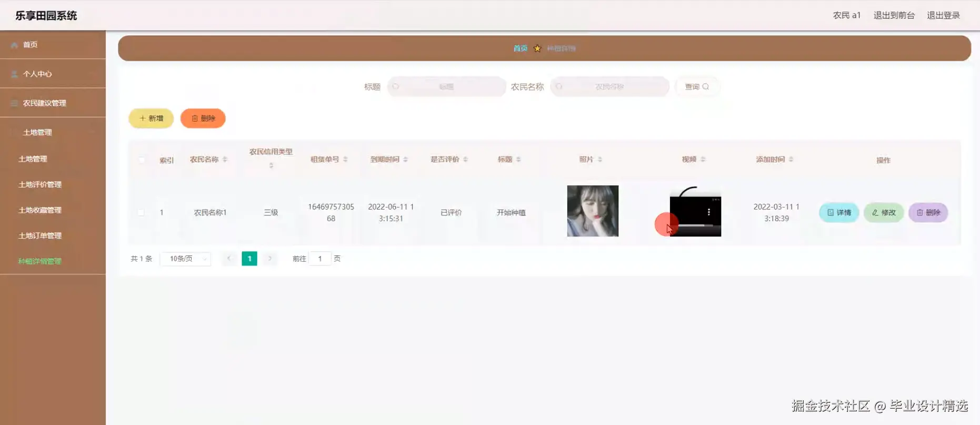Click the purple 删除 row button
The image size is (980, 425).
[x=928, y=213]
